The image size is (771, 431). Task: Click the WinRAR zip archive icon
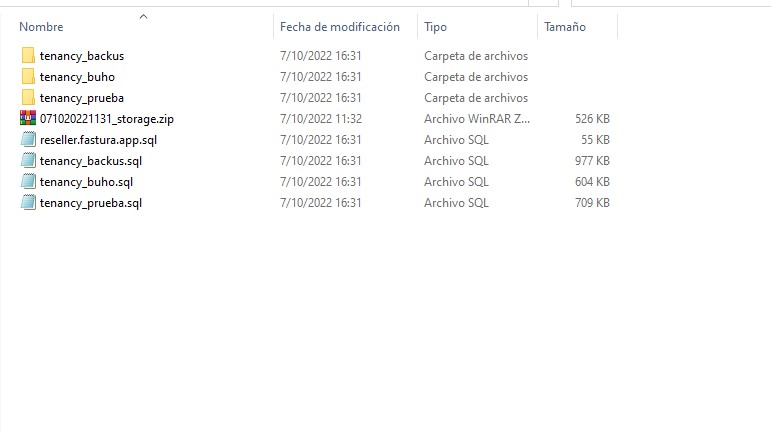pyautogui.click(x=28, y=119)
